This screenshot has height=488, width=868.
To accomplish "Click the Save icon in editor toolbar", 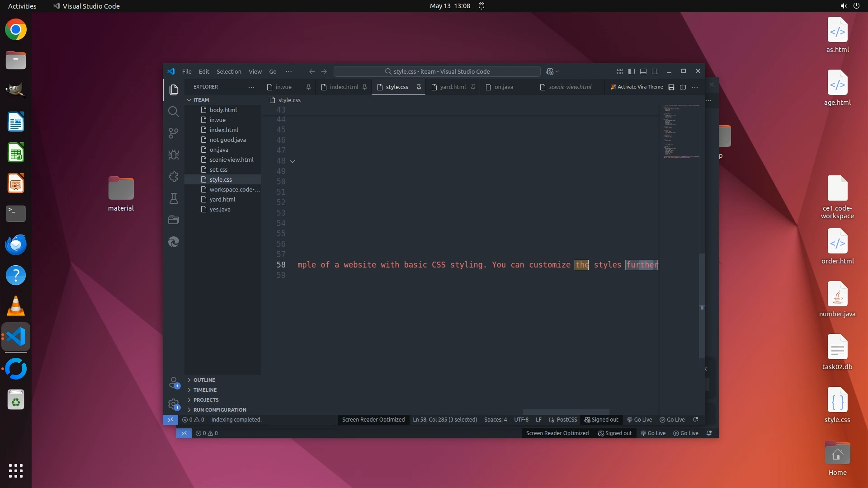I will pyautogui.click(x=671, y=87).
